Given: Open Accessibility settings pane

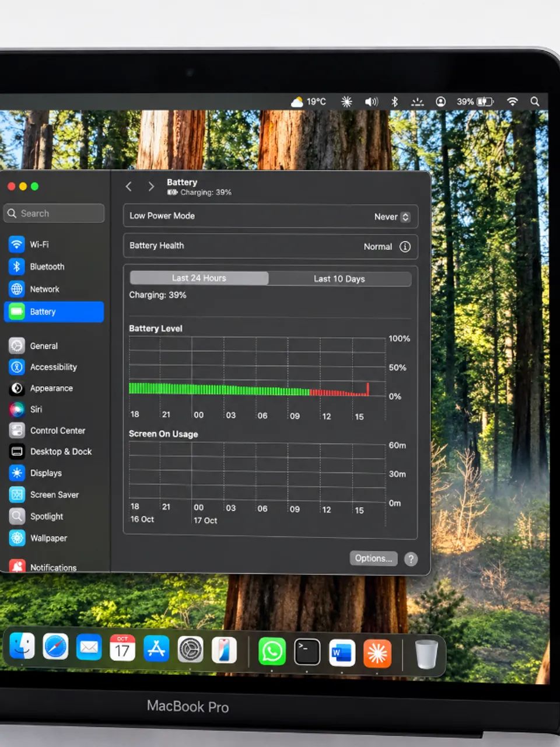Looking at the screenshot, I should pyautogui.click(x=54, y=367).
